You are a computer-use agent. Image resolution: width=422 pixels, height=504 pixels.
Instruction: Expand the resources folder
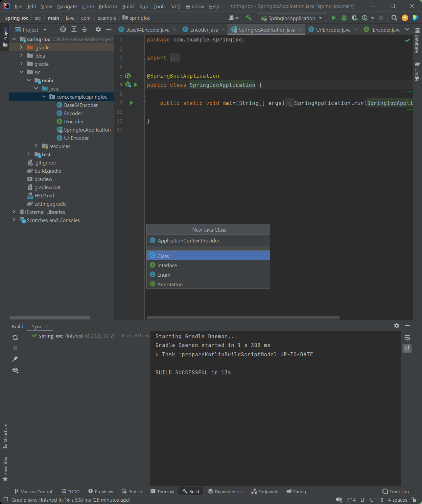pos(36,146)
